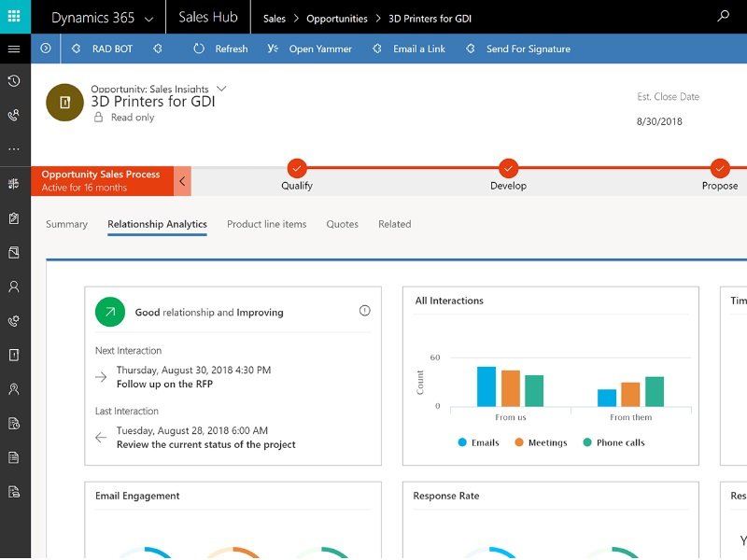
Task: Select the Relationship Analytics tab
Action: [x=157, y=224]
